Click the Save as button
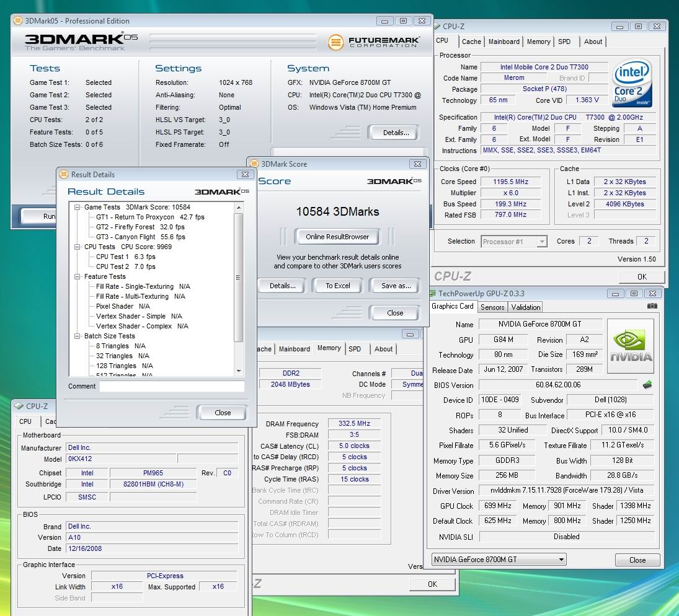679x616 pixels. coord(396,286)
